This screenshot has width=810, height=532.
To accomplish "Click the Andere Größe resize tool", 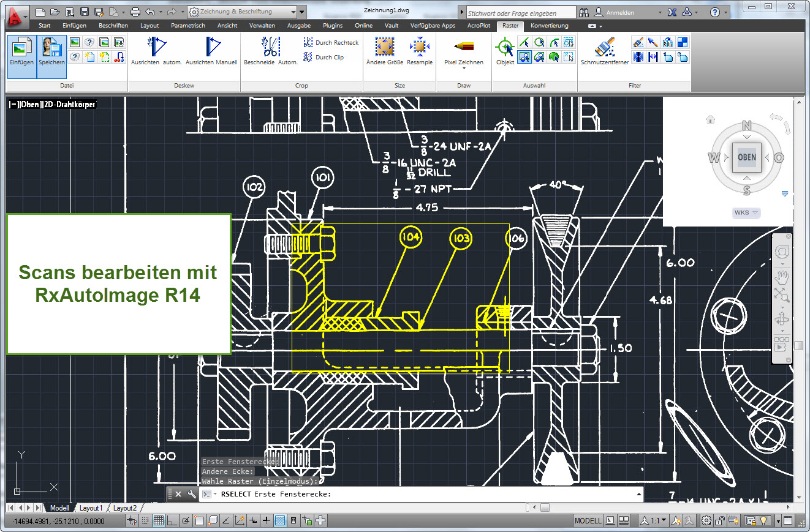I will (384, 51).
